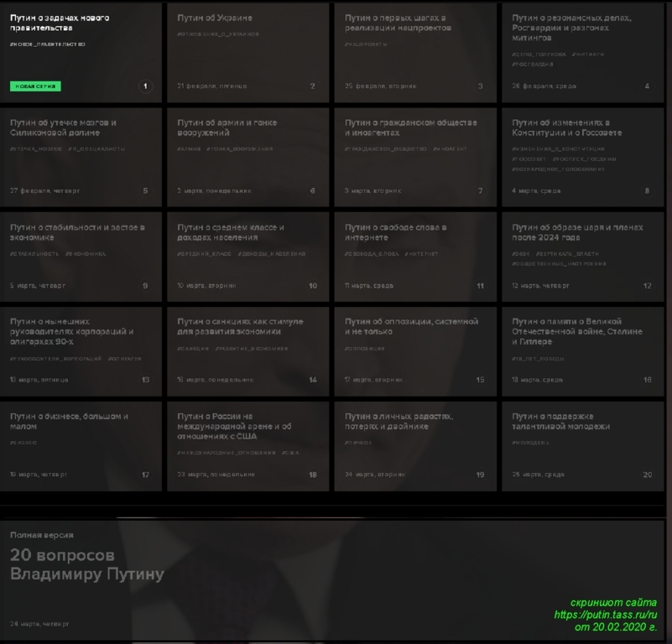This screenshot has width=672, height=644.
Task: Open "Путин об утечке мозгов и Силиконовой долине"
Action: 63,127
